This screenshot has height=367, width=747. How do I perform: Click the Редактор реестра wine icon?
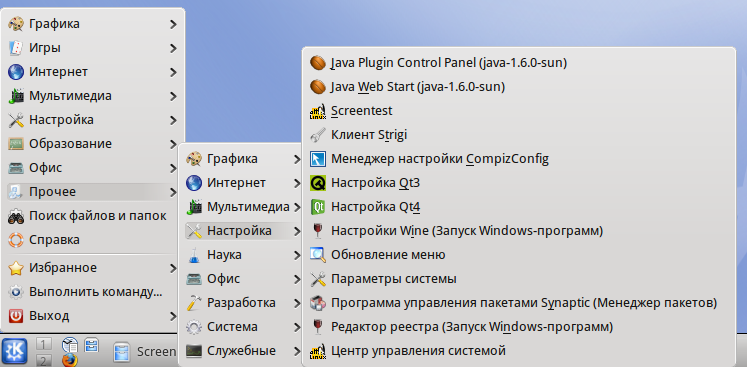pos(317,327)
